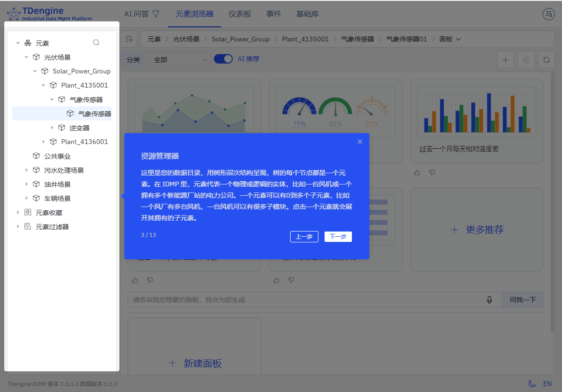
Task: Collapse the 光伏场景 tree node
Action: click(x=26, y=57)
